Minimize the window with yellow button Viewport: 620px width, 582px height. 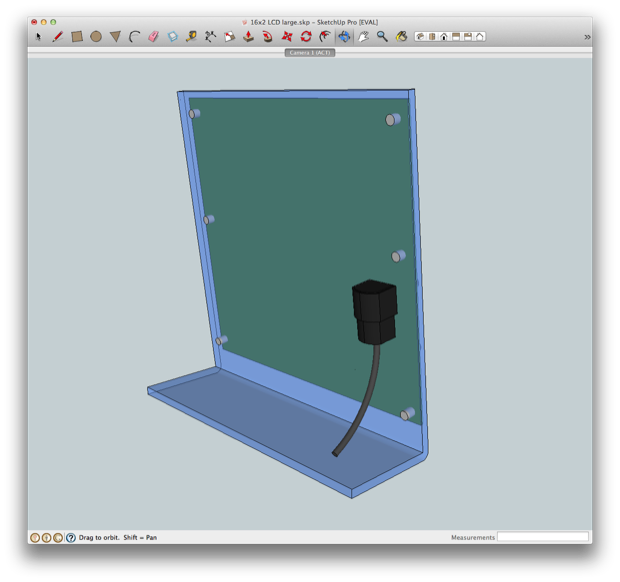[x=43, y=22]
